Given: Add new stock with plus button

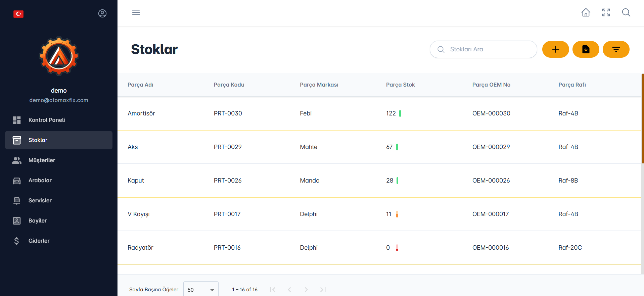Looking at the screenshot, I should 556,49.
